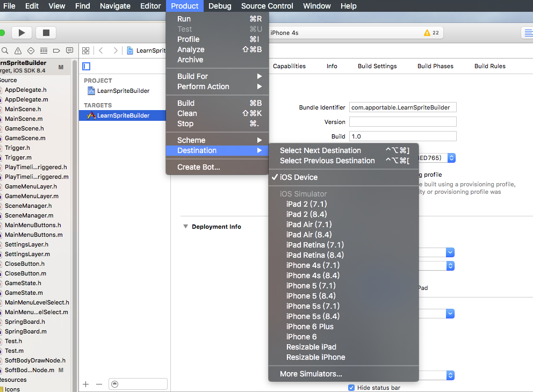Open the Source Control menu
The width and height of the screenshot is (533, 392).
[267, 6]
